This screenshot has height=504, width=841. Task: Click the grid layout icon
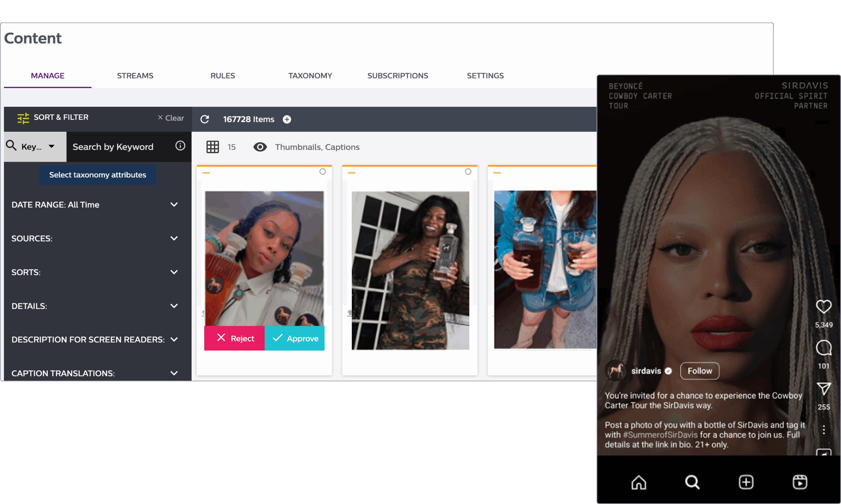[x=213, y=147]
